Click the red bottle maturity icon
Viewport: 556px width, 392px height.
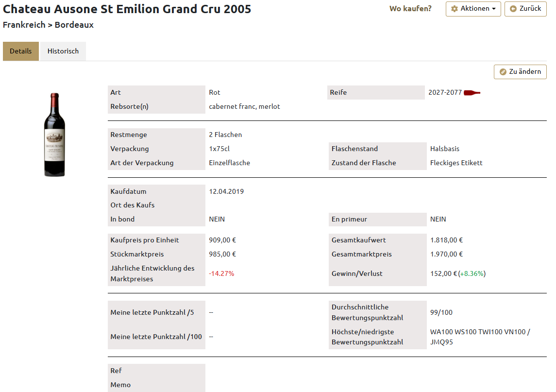472,93
